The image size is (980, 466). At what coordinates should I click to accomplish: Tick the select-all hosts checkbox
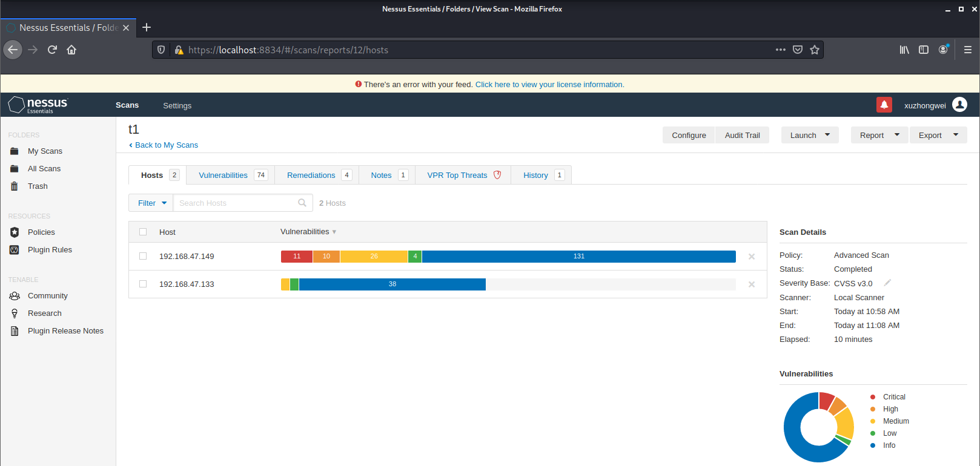(x=143, y=232)
